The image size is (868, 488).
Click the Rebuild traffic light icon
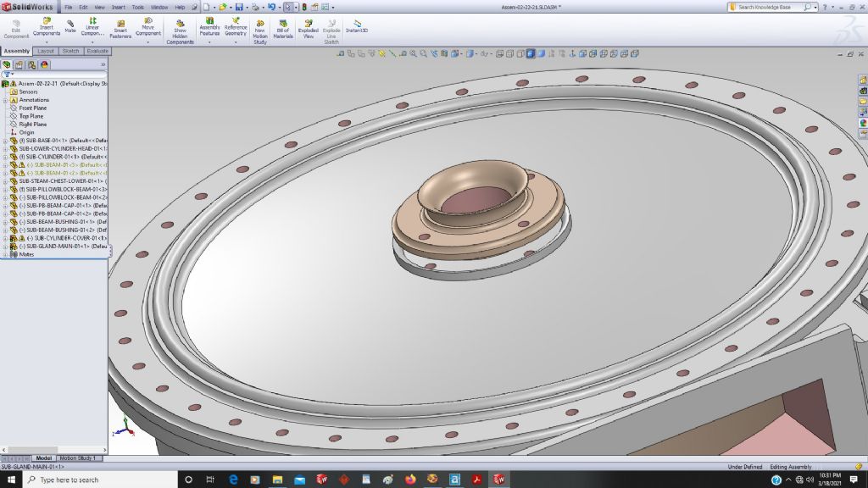coord(304,7)
